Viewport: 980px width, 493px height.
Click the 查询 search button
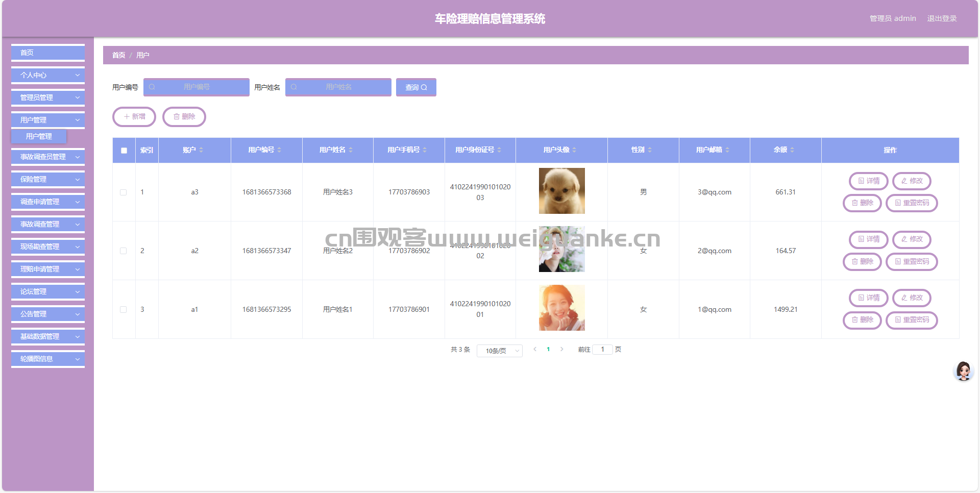[x=416, y=87]
